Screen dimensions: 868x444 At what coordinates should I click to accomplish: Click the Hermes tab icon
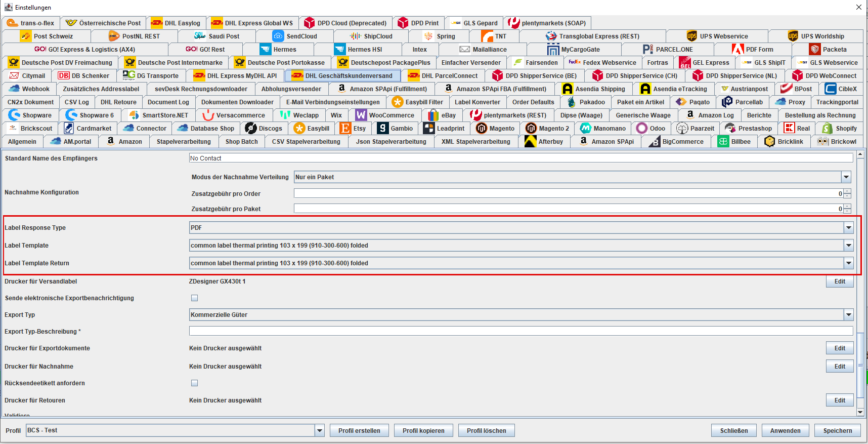pyautogui.click(x=266, y=49)
